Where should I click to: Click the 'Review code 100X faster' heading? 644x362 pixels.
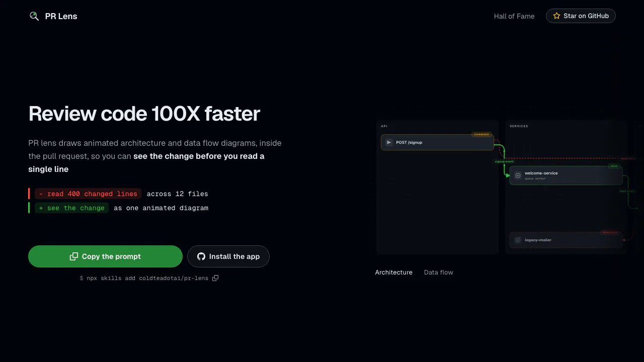[x=144, y=114]
